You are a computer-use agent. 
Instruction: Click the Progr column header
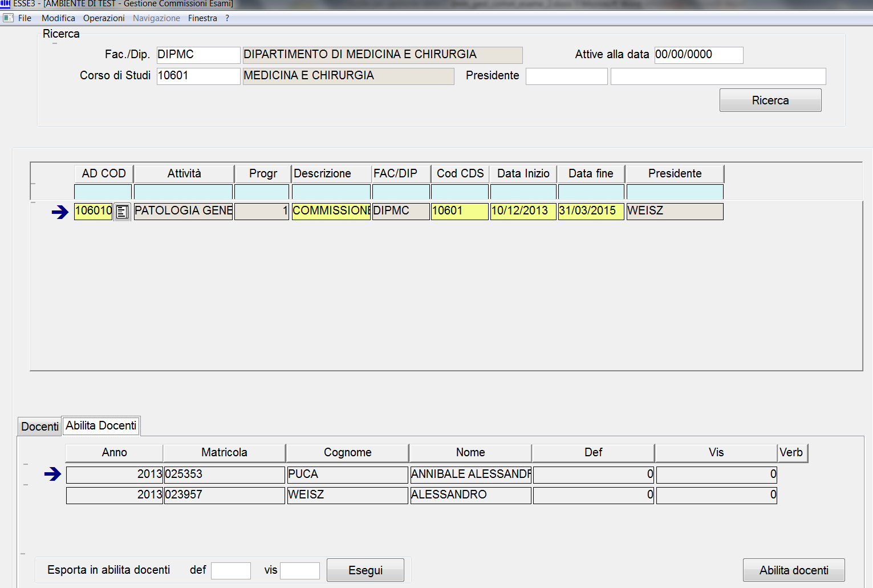tap(263, 173)
